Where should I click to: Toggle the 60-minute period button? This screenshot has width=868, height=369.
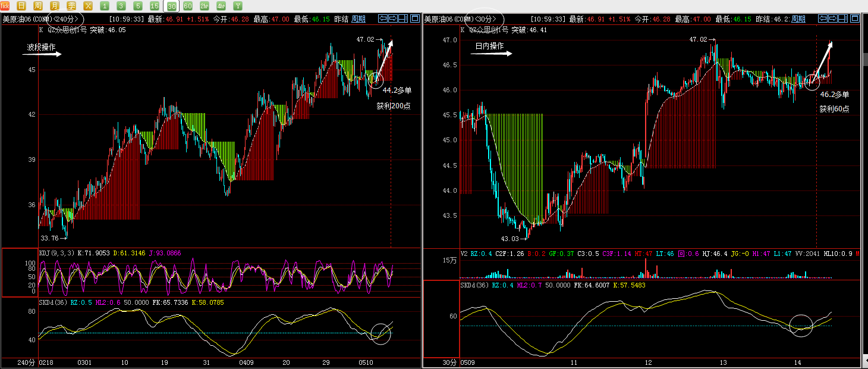188,6
